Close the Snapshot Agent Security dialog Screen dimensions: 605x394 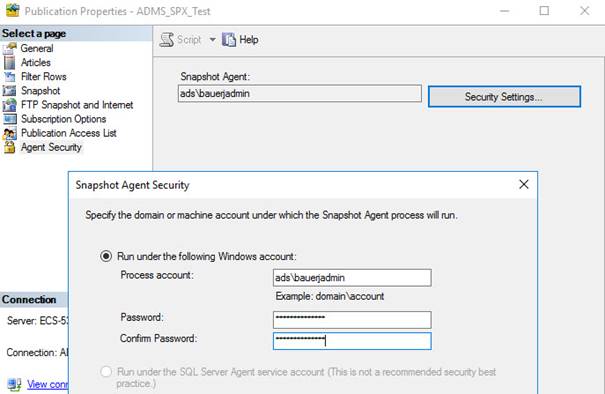pyautogui.click(x=524, y=184)
